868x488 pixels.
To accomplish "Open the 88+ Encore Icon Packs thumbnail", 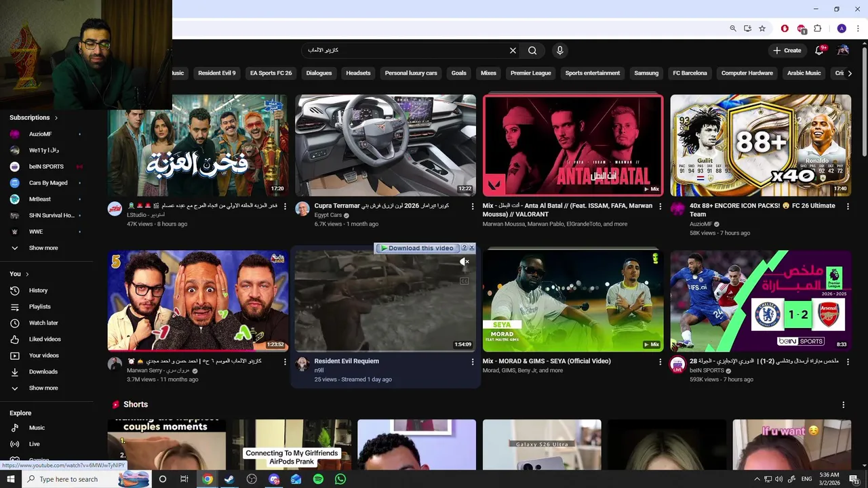I will [x=760, y=145].
